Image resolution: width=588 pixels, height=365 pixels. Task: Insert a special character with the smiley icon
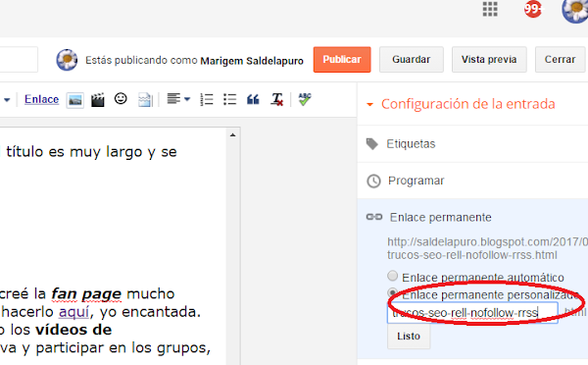[x=121, y=99]
